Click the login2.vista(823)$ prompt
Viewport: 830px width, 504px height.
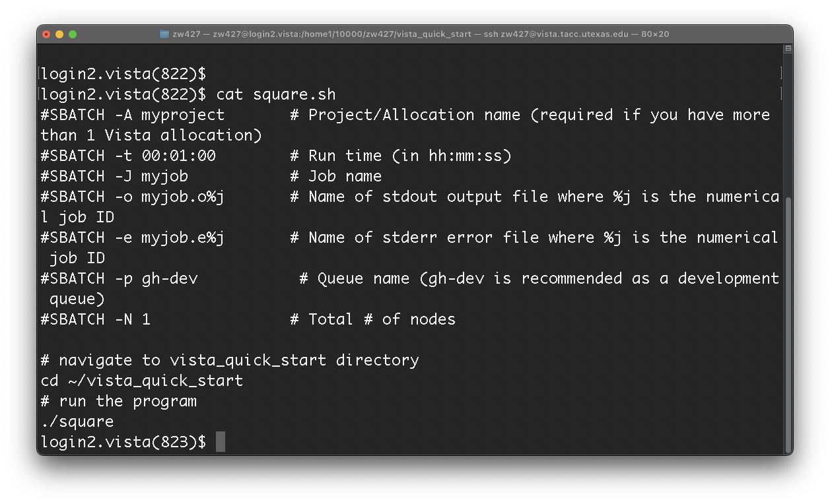[125, 442]
